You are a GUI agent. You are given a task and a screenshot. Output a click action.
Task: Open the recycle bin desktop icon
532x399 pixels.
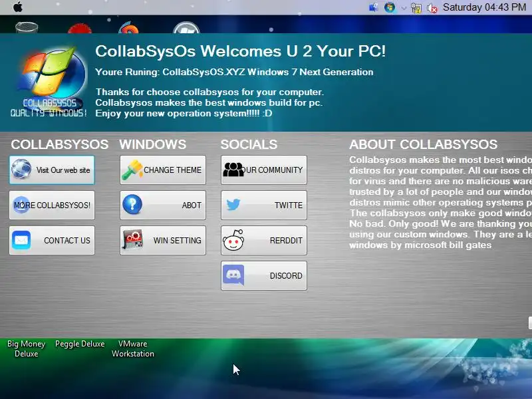(x=27, y=27)
